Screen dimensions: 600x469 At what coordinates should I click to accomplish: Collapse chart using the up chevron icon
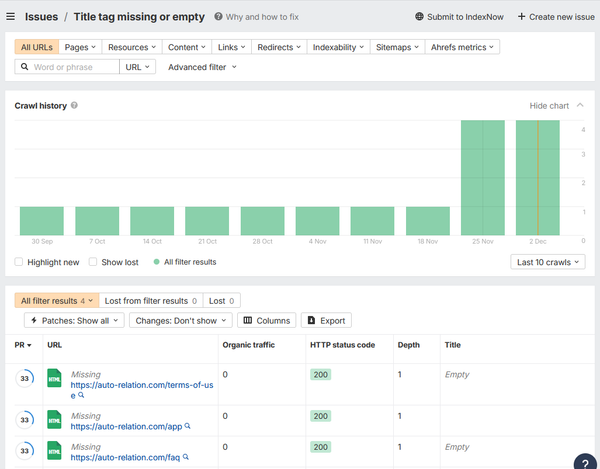[x=580, y=105]
